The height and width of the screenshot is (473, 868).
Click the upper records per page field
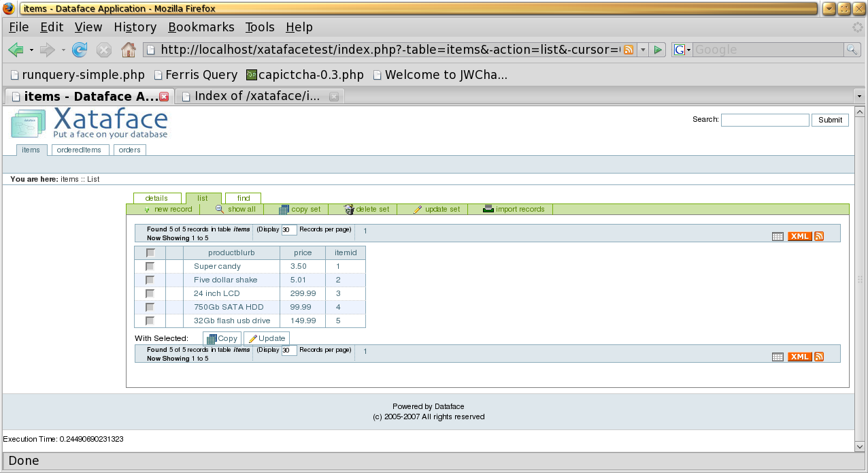coord(288,230)
